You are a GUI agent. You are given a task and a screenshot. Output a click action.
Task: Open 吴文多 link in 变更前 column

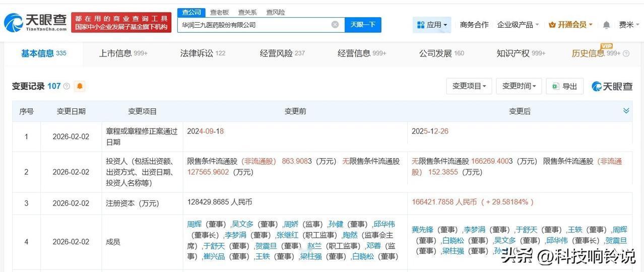tap(242, 224)
